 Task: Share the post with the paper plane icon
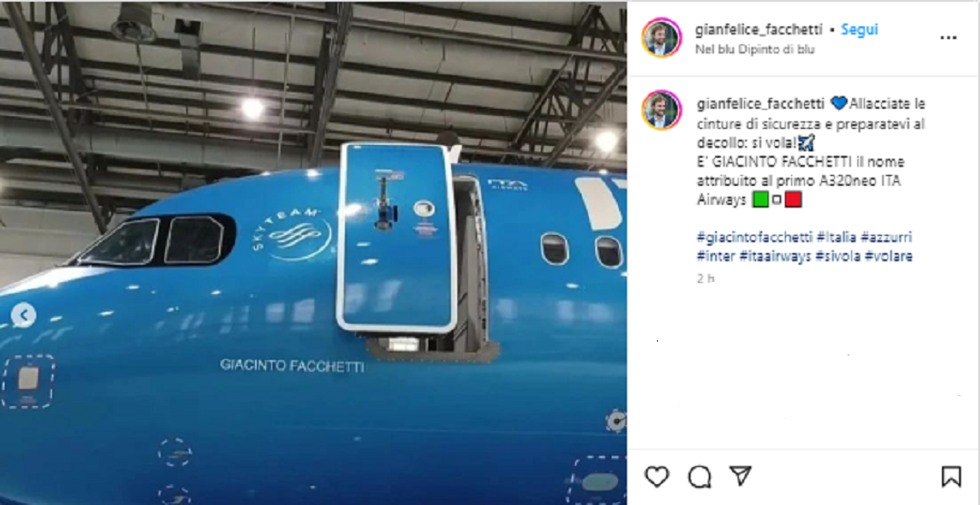pos(740,476)
